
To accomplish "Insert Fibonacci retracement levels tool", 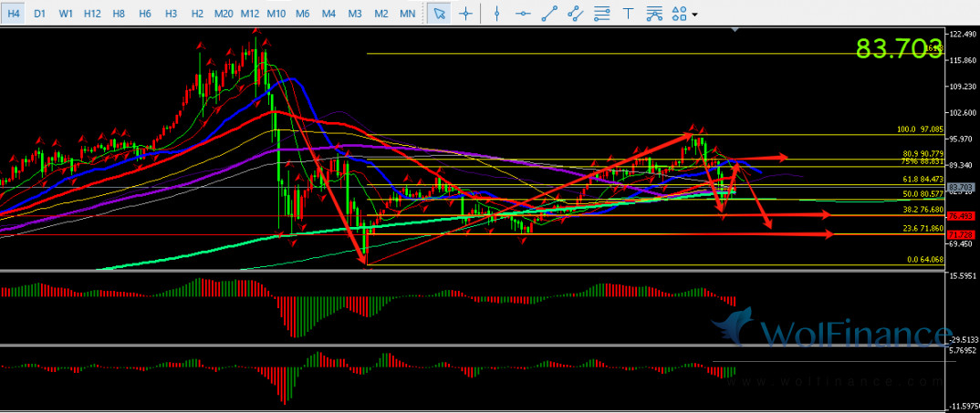I will pyautogui.click(x=602, y=14).
